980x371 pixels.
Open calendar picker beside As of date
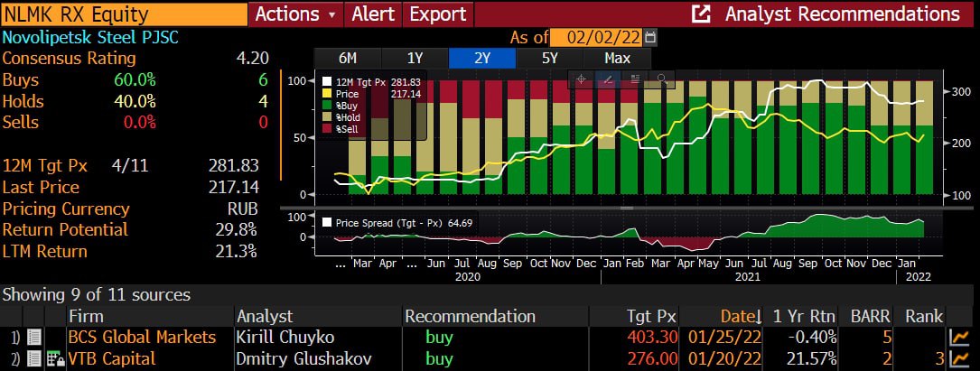(x=650, y=38)
